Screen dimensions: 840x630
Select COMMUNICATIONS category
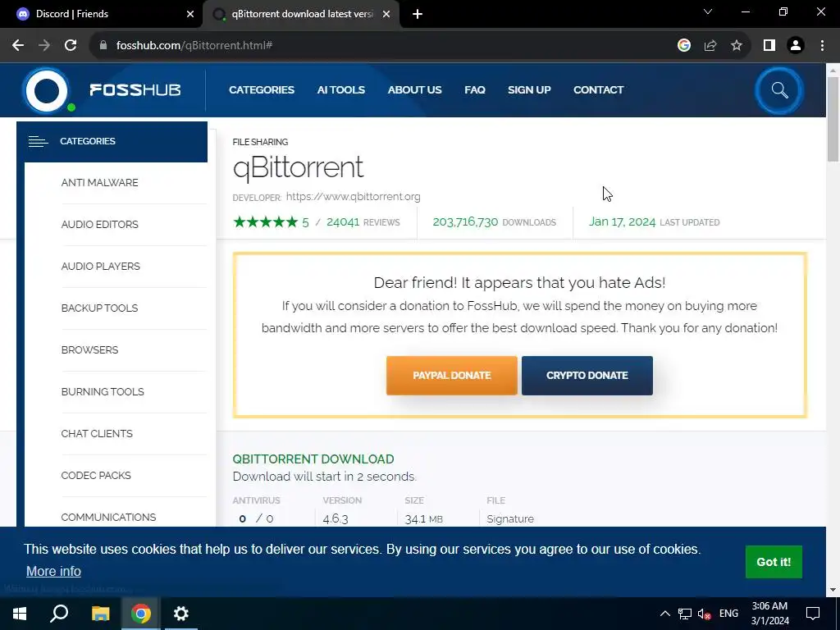pyautogui.click(x=108, y=517)
